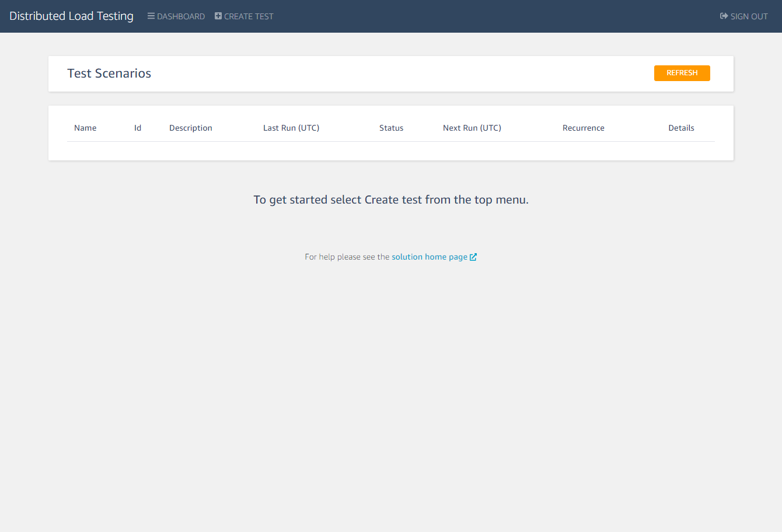Click the Next Run (UTC) column header
The width and height of the screenshot is (782, 532).
point(472,128)
